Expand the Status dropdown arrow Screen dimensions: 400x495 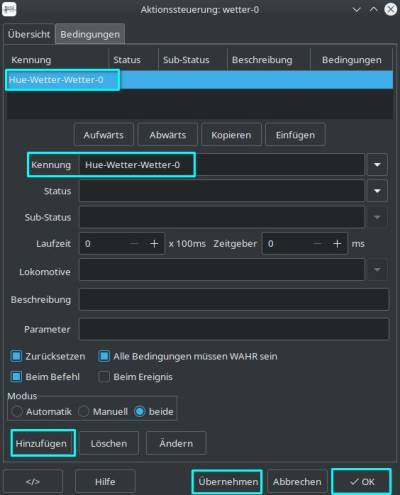(x=377, y=191)
